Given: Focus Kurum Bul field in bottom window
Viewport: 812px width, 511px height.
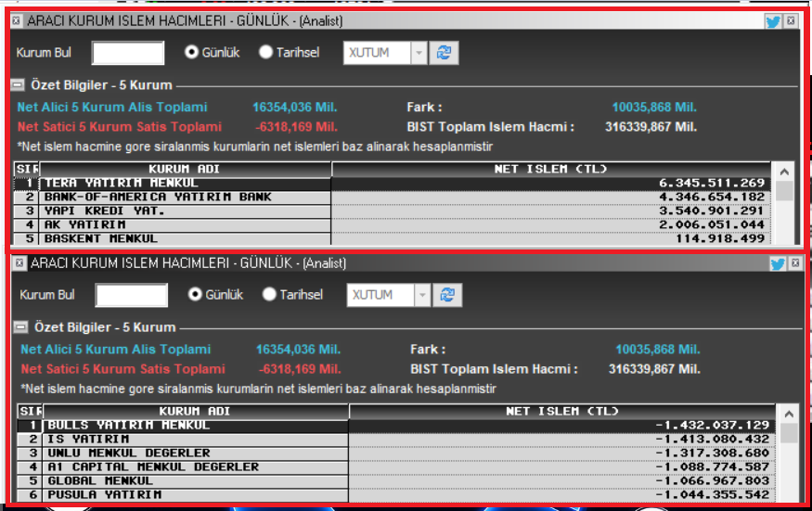Looking at the screenshot, I should point(132,295).
